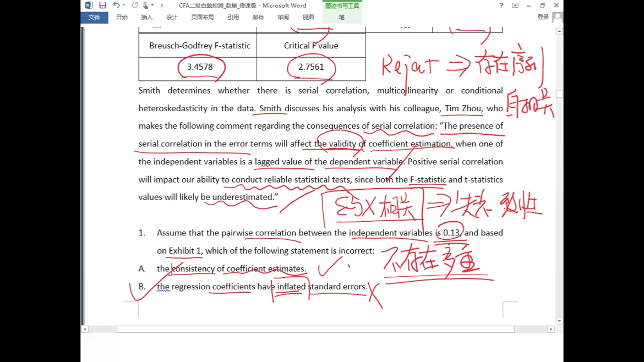Click 'Exhibit 1' in question 1
The height and width of the screenshot is (362, 644).
pyautogui.click(x=185, y=251)
